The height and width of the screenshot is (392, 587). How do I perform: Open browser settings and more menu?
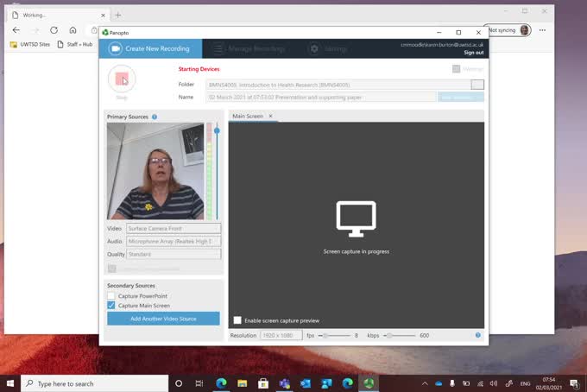point(543,29)
